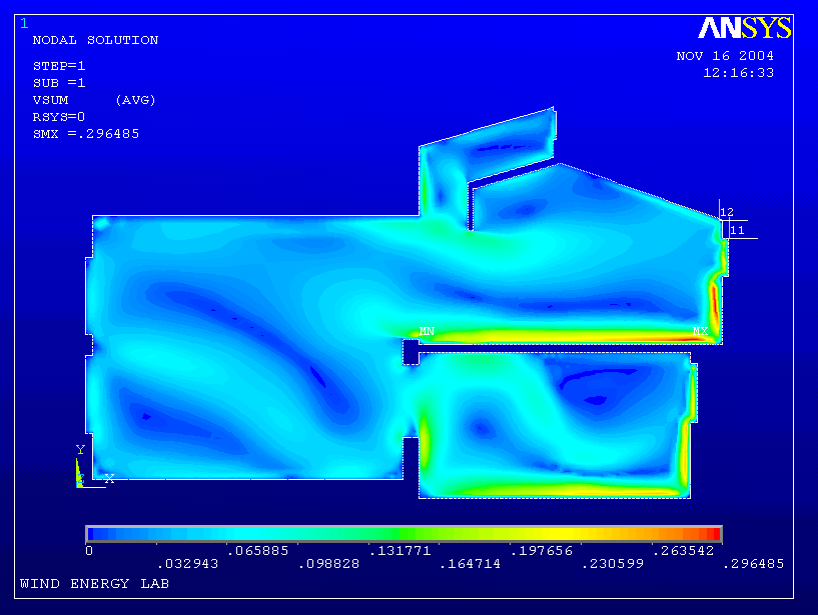The image size is (818, 615).
Task: Click the SUB =1 legend line
Action: click(59, 82)
